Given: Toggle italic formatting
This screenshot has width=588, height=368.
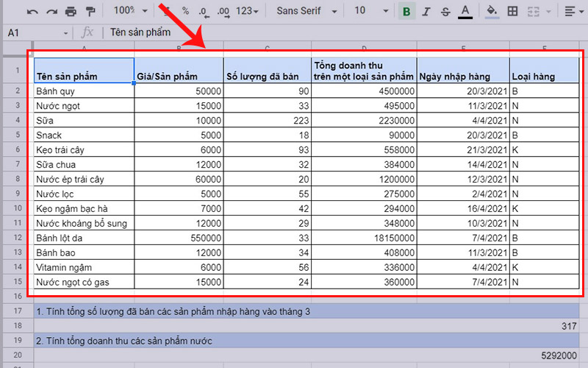Looking at the screenshot, I should click(426, 12).
